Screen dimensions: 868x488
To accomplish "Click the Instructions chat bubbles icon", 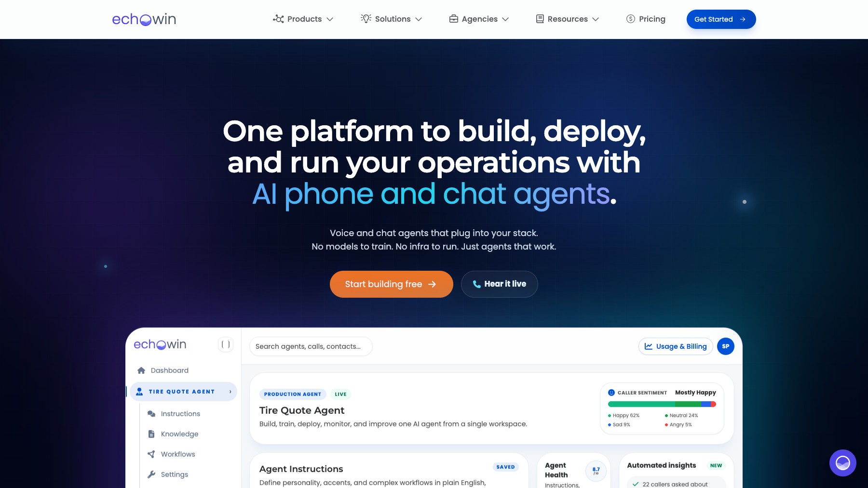I will pyautogui.click(x=151, y=414).
